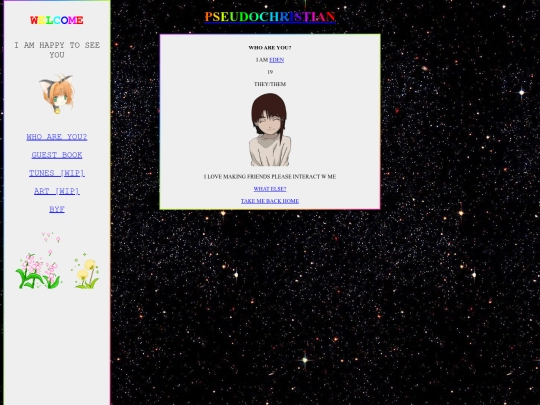Select the bold WHO ARE YOU? heading in panel
Image resolution: width=540 pixels, height=405 pixels.
[270, 48]
